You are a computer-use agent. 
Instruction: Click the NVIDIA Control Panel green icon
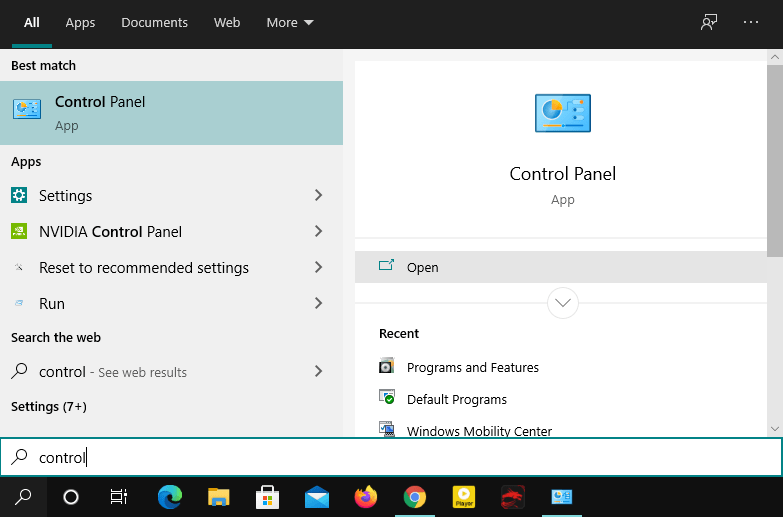[19, 231]
